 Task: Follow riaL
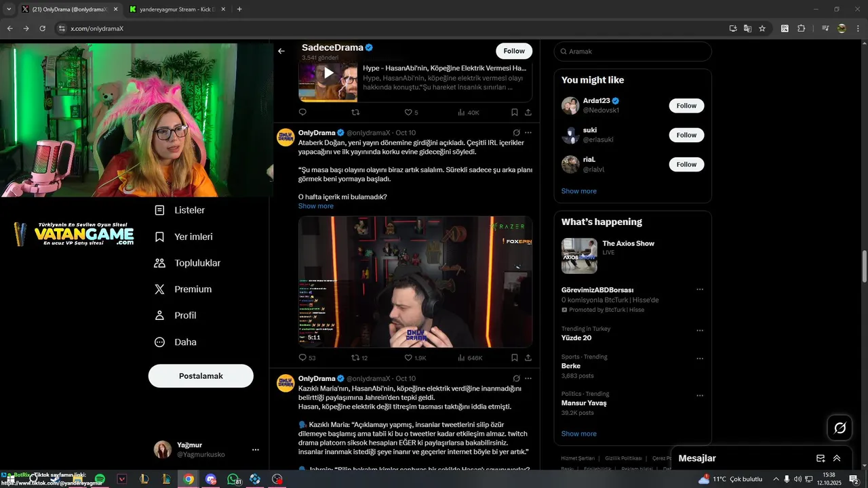tap(686, 165)
